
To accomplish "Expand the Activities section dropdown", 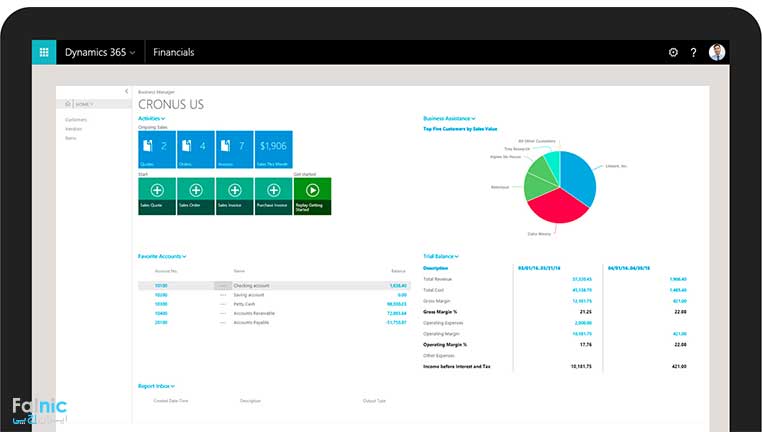I will (151, 119).
